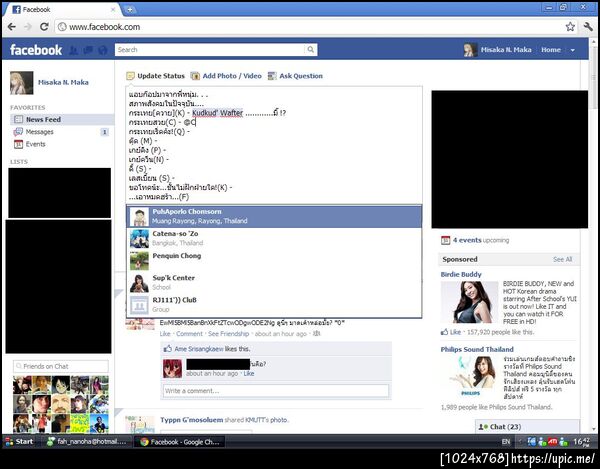Switch to Facebook - Google Chrome taskbar item
The height and width of the screenshot is (469, 600).
tap(180, 442)
